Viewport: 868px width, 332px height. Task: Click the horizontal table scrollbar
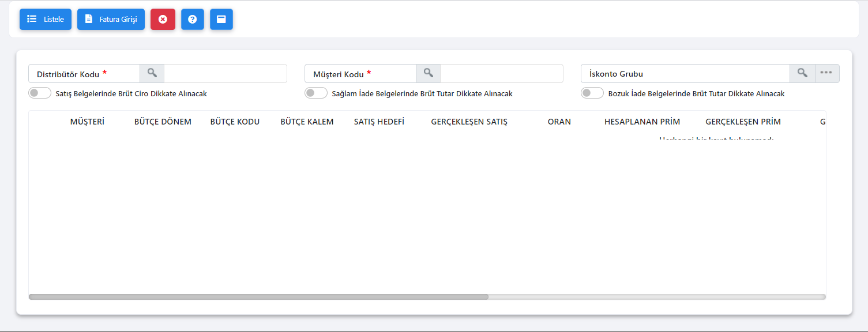coord(258,297)
